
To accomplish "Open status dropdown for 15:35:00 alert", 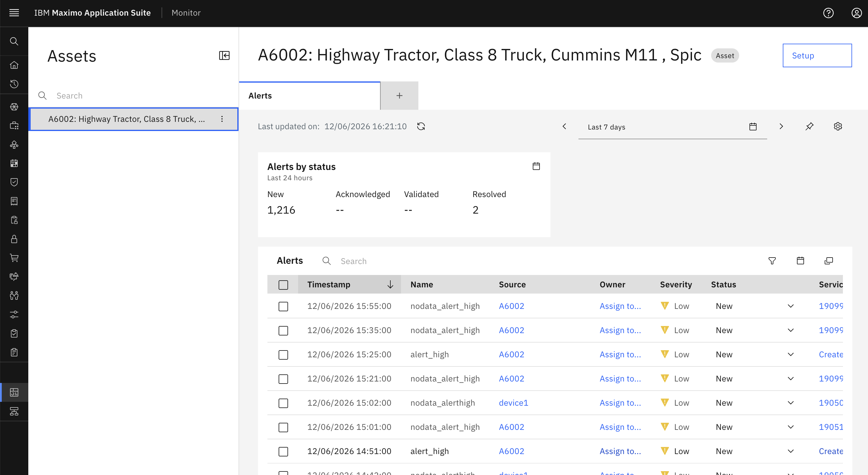I will click(x=790, y=330).
